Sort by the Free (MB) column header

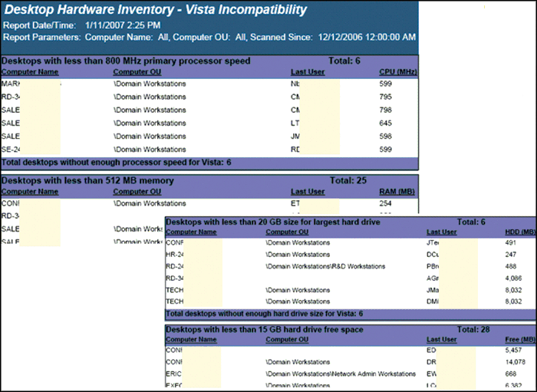click(x=520, y=340)
